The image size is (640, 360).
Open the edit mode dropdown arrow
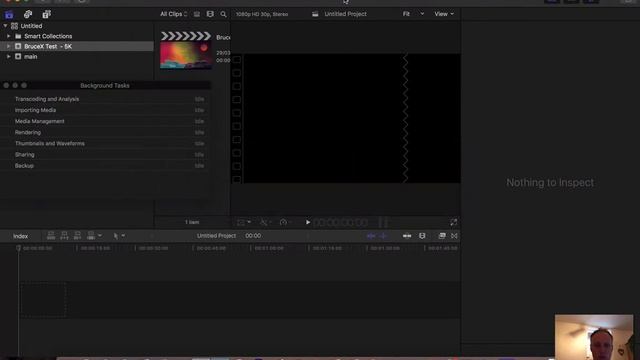(x=100, y=236)
